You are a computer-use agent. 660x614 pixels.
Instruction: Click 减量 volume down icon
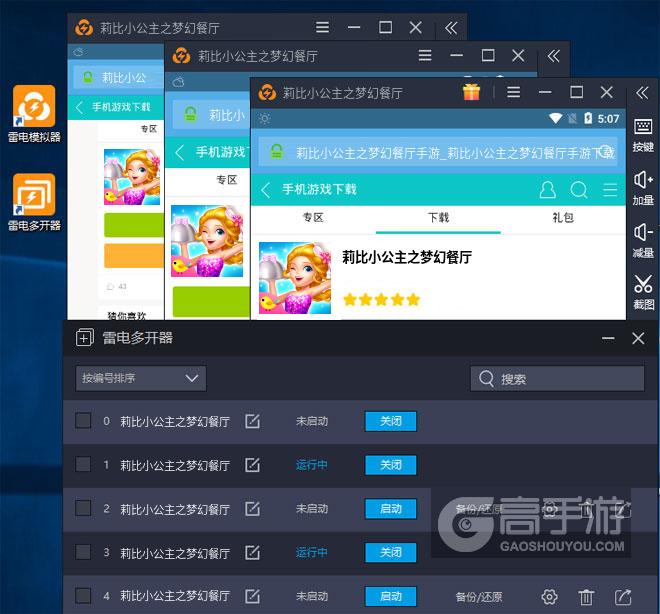(x=643, y=241)
